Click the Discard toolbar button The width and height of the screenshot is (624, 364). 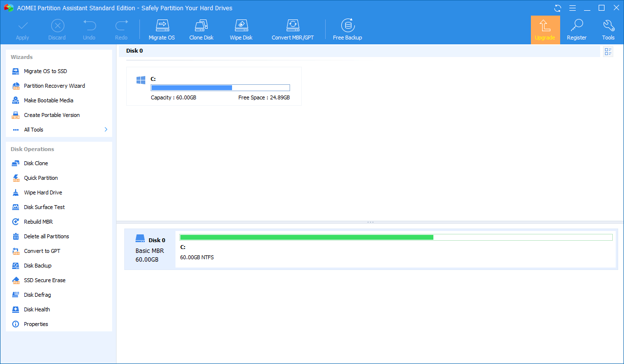pos(57,30)
